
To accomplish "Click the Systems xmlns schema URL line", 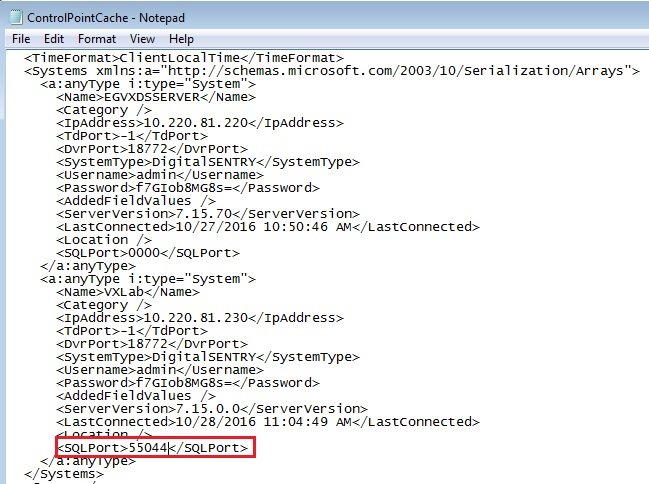I will [330, 71].
